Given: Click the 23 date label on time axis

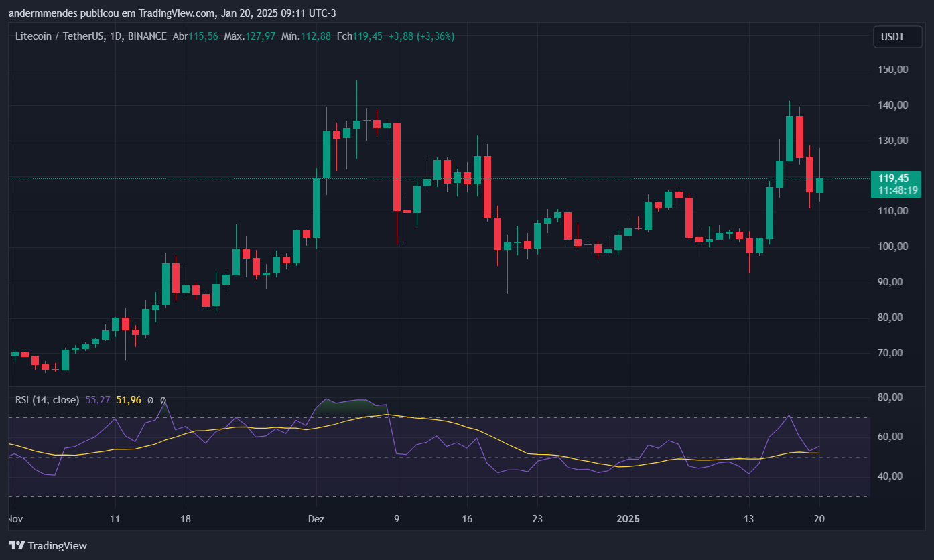Looking at the screenshot, I should click(537, 519).
